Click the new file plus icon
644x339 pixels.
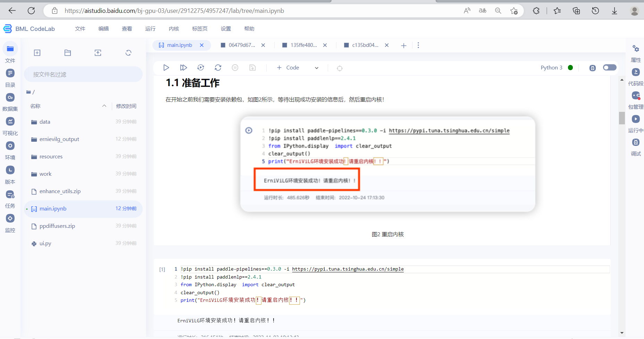point(37,53)
